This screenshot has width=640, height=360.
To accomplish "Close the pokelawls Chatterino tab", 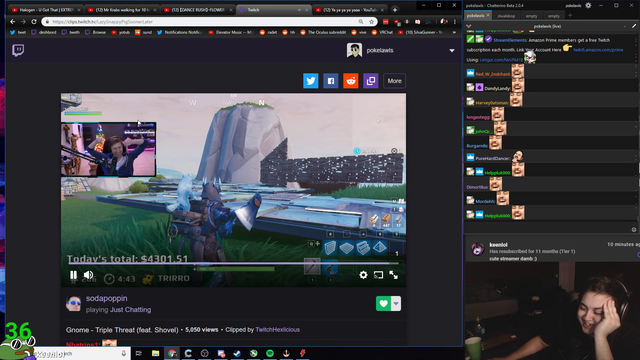I will point(488,16).
